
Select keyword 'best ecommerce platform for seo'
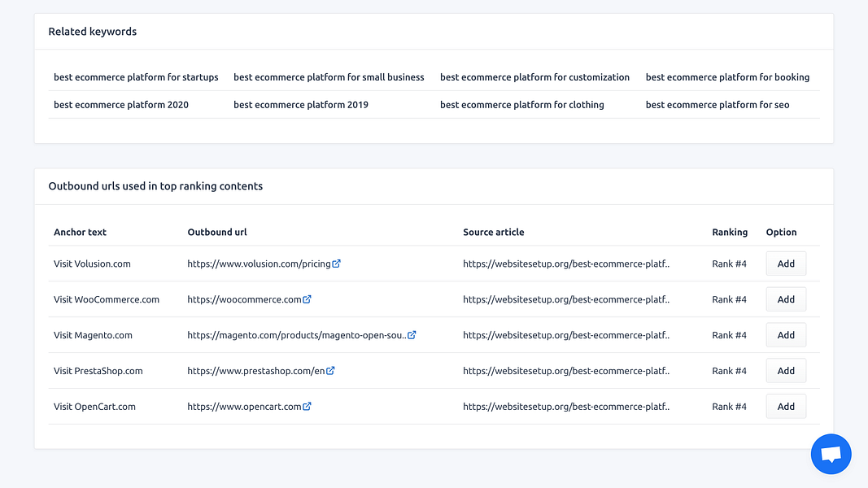(x=718, y=105)
